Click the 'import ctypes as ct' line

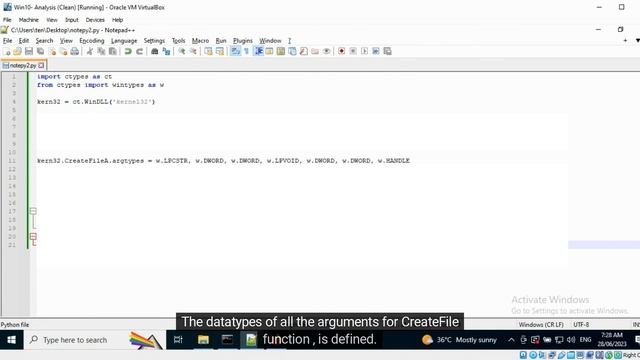[74, 76]
